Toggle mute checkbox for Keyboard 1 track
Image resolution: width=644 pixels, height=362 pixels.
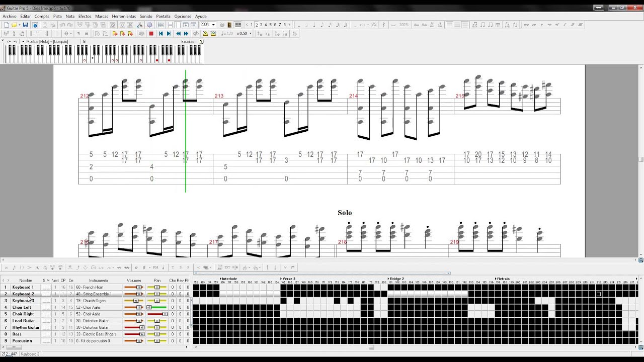[48, 287]
